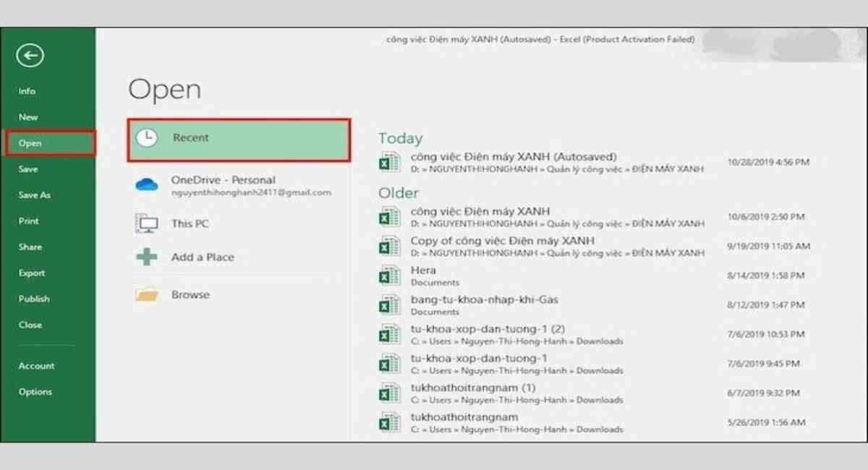Click the nguyenthihonghanh2411@gmail.com account text
This screenshot has height=470, width=868.
(251, 193)
